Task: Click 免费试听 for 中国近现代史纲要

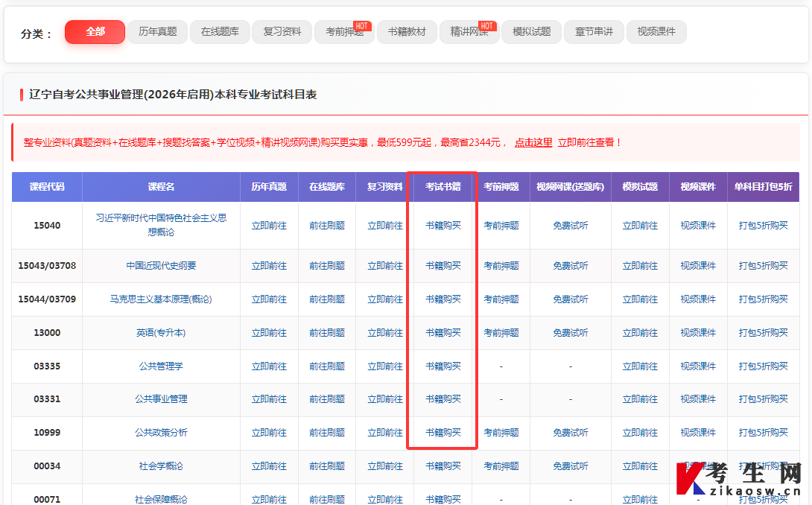Action: 571,266
